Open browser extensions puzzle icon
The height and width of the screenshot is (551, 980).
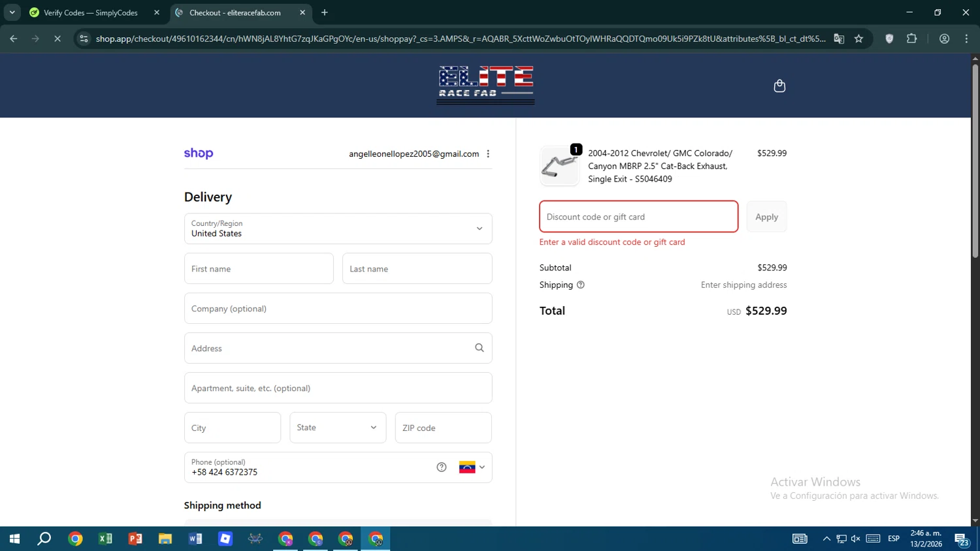pyautogui.click(x=912, y=39)
